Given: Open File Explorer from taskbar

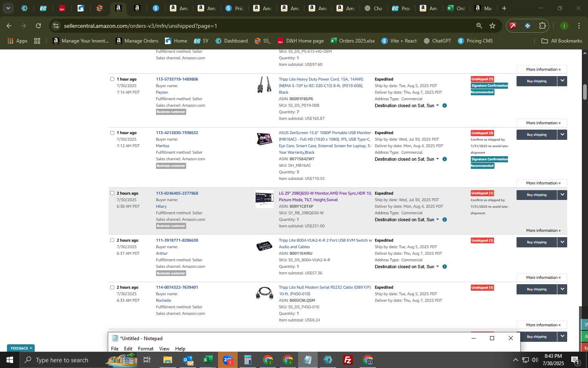Looking at the screenshot, I should coord(168,360).
